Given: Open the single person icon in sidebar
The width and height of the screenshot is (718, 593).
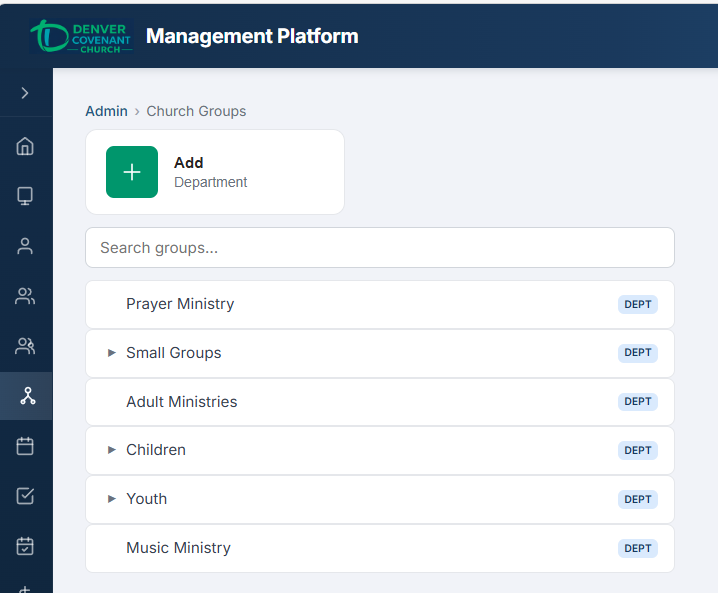Looking at the screenshot, I should pyautogui.click(x=25, y=246).
